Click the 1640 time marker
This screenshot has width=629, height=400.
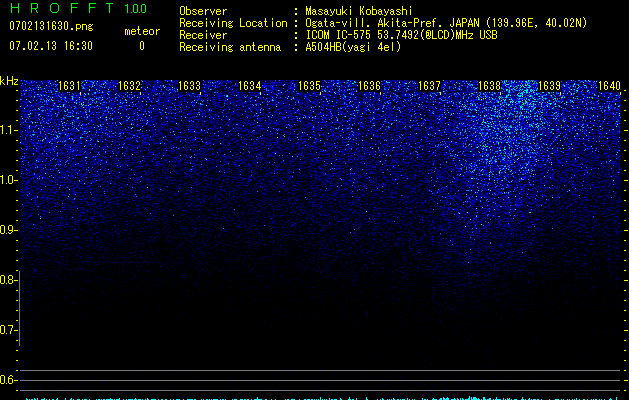click(x=609, y=86)
